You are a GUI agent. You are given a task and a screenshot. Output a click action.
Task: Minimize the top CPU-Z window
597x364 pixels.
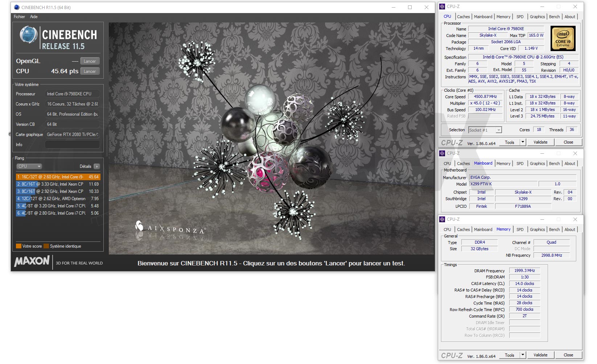point(542,7)
